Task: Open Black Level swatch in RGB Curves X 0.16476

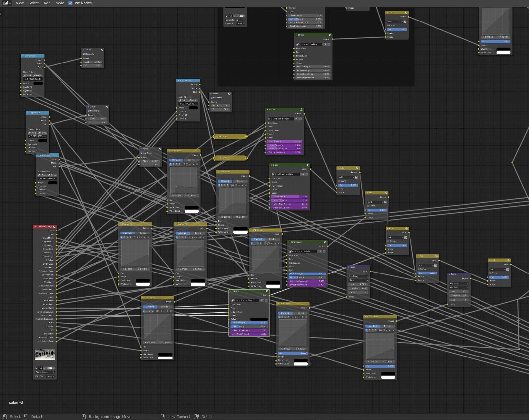Action: tap(192, 207)
